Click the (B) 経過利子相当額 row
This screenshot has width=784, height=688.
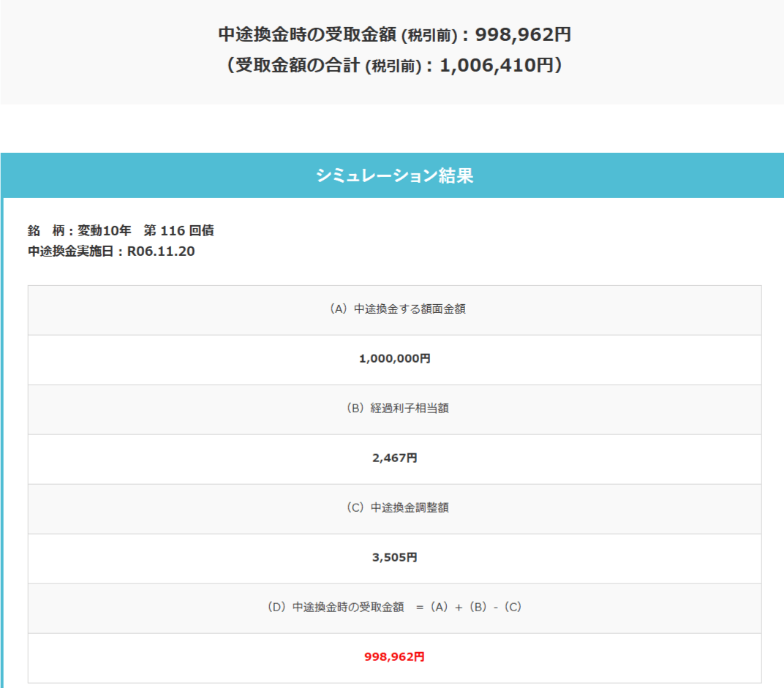click(x=394, y=409)
